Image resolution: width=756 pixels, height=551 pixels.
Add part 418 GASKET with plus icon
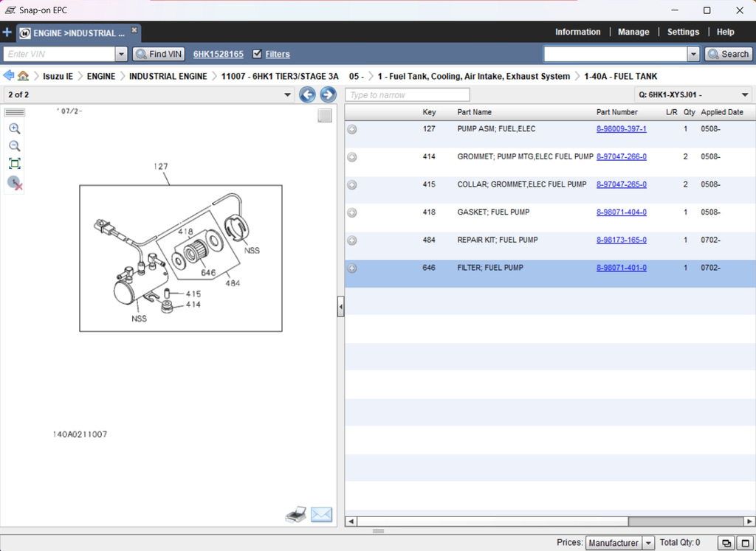coord(352,212)
